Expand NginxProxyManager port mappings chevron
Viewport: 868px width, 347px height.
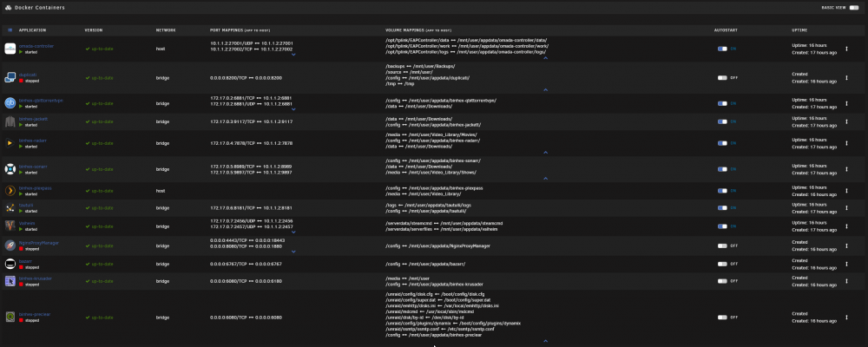[x=293, y=252]
